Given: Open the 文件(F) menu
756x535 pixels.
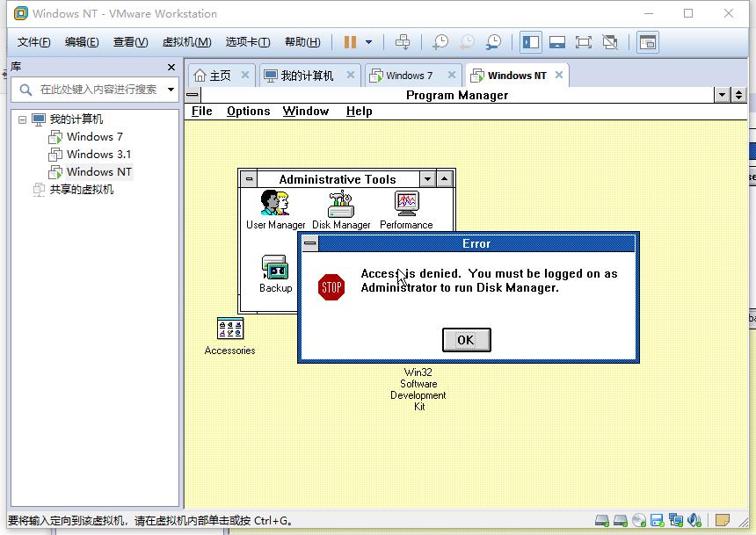Looking at the screenshot, I should (33, 42).
